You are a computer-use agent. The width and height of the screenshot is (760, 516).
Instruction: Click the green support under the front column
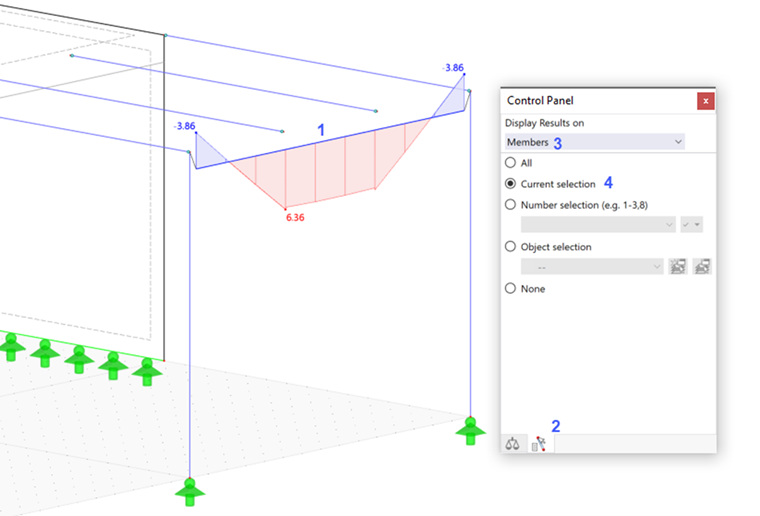(x=190, y=492)
